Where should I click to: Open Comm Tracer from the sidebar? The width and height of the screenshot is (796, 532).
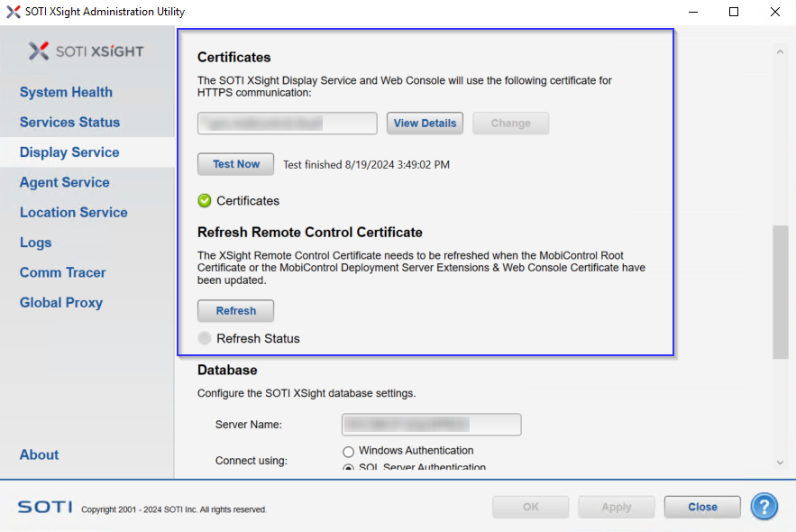point(62,272)
